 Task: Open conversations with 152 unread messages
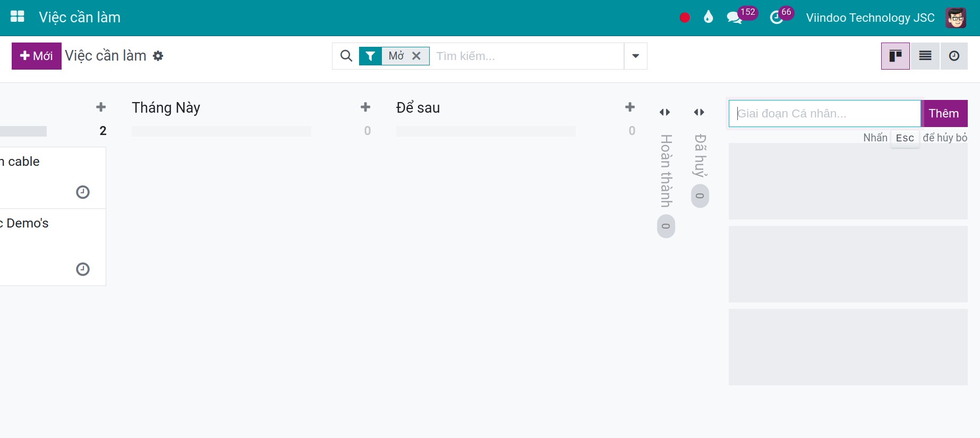tap(742, 15)
